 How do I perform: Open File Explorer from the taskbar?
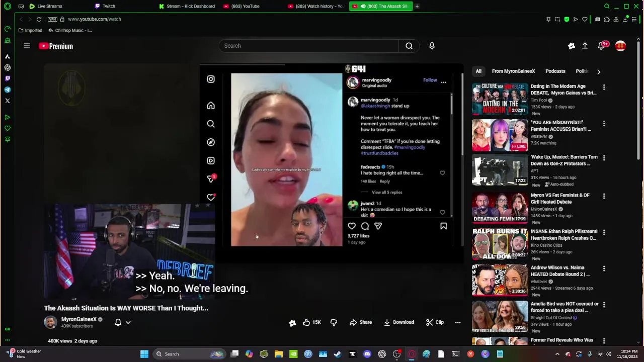[279, 354]
